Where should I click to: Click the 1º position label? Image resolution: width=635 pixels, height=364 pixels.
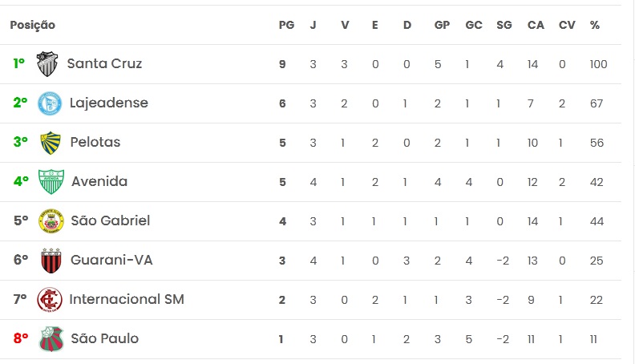pyautogui.click(x=19, y=63)
